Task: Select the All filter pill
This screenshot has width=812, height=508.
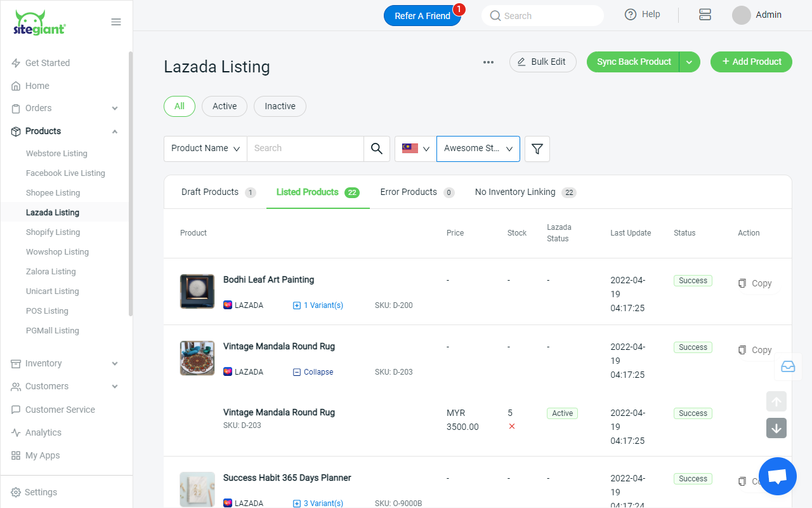Action: 180,106
